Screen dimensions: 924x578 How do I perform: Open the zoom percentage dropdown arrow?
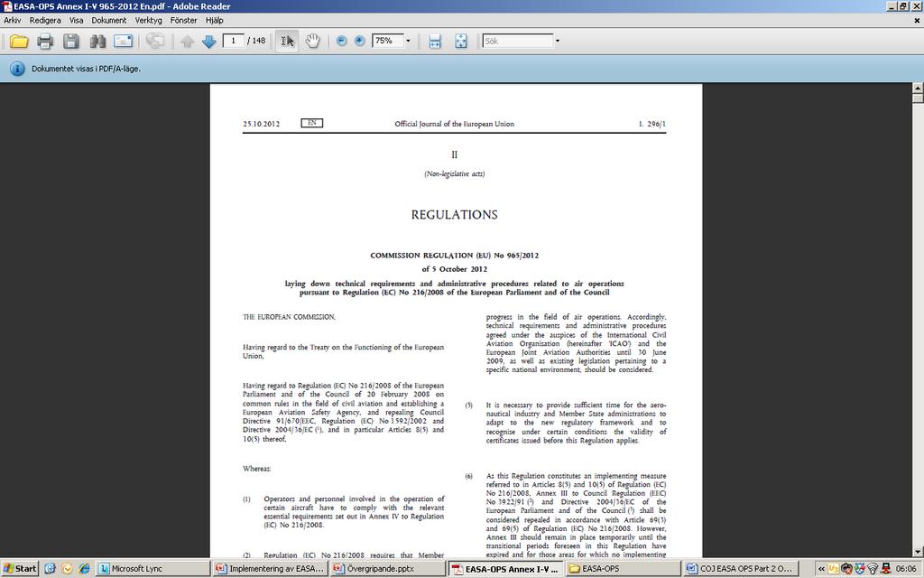tap(408, 41)
